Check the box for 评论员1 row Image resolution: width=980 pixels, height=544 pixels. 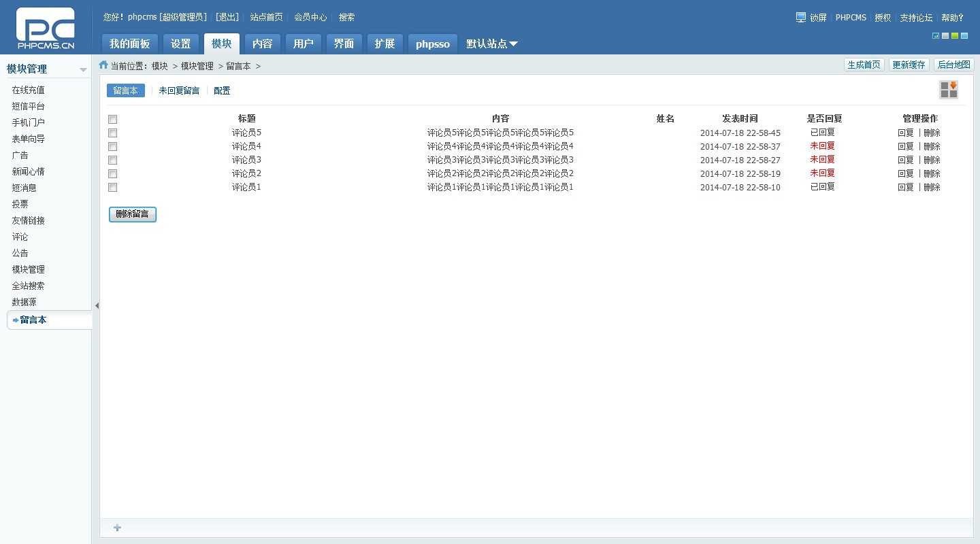click(113, 187)
